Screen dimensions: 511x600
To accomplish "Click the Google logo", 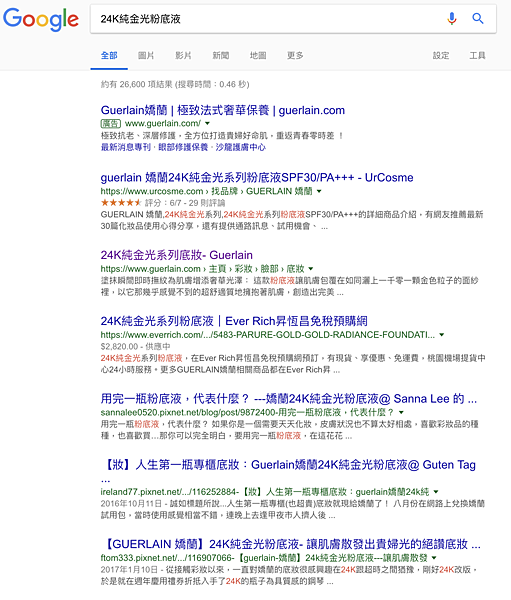I will pyautogui.click(x=41, y=19).
